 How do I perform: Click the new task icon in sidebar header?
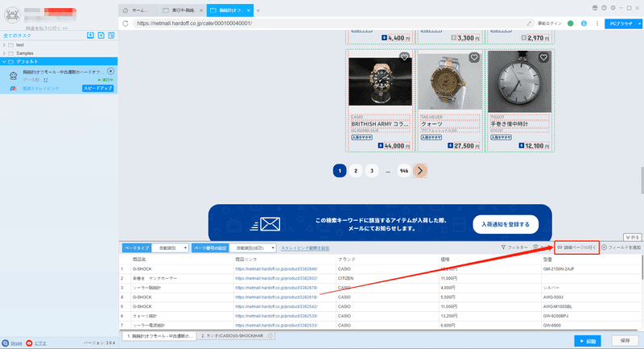[101, 35]
